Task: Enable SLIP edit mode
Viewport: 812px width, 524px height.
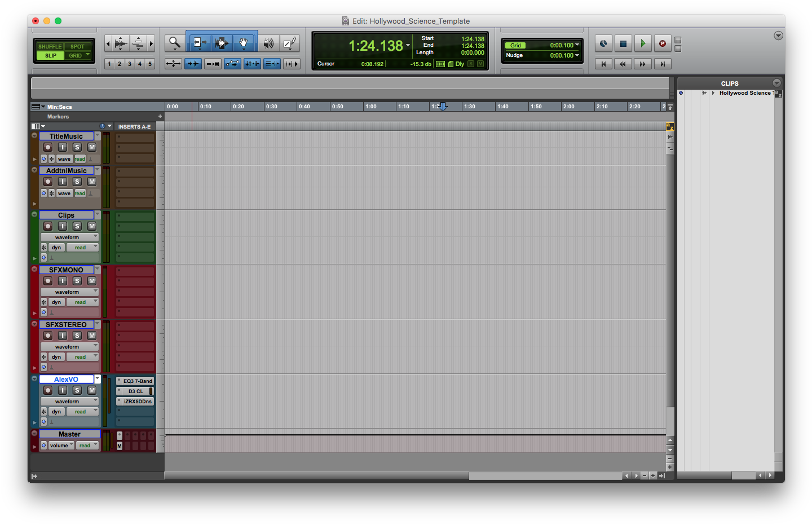Action: [x=50, y=55]
